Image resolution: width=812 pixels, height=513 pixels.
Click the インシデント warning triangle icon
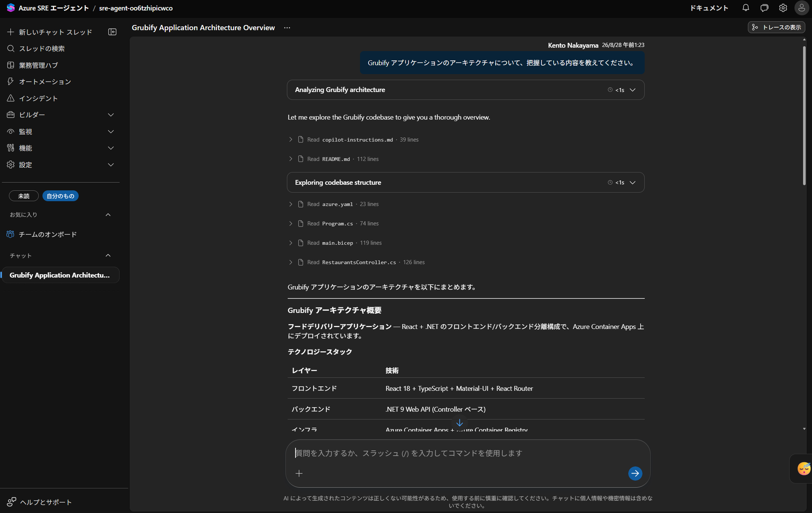point(11,98)
